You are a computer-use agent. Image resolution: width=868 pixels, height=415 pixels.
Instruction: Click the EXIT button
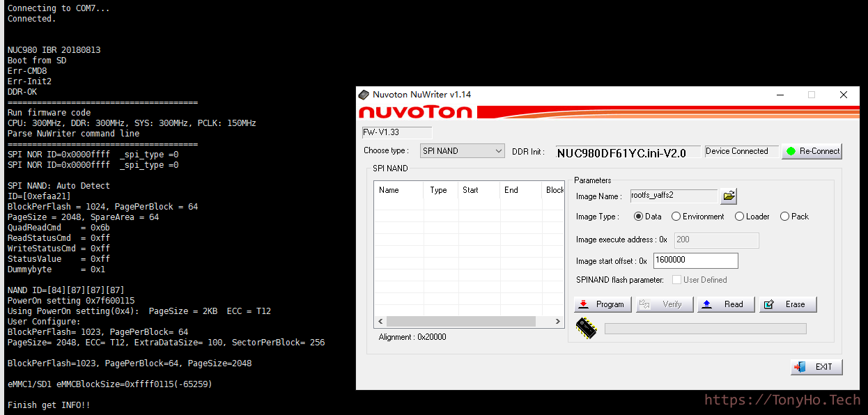(x=816, y=367)
